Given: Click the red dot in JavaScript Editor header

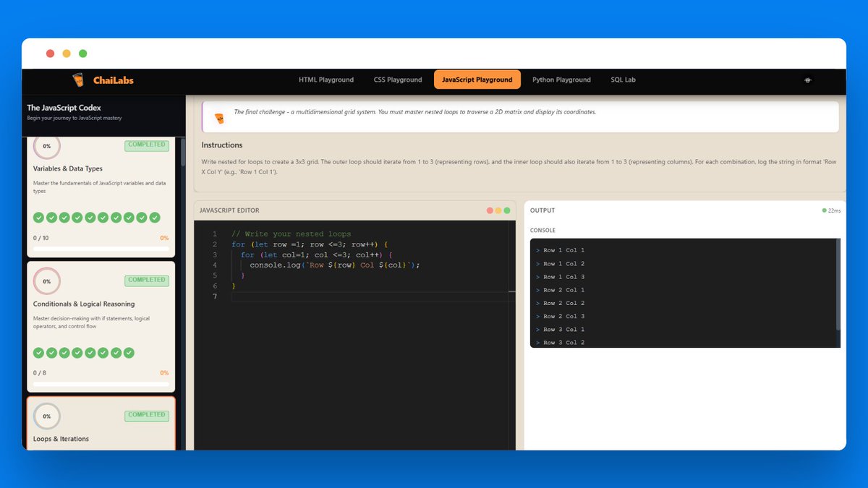Looking at the screenshot, I should [490, 210].
